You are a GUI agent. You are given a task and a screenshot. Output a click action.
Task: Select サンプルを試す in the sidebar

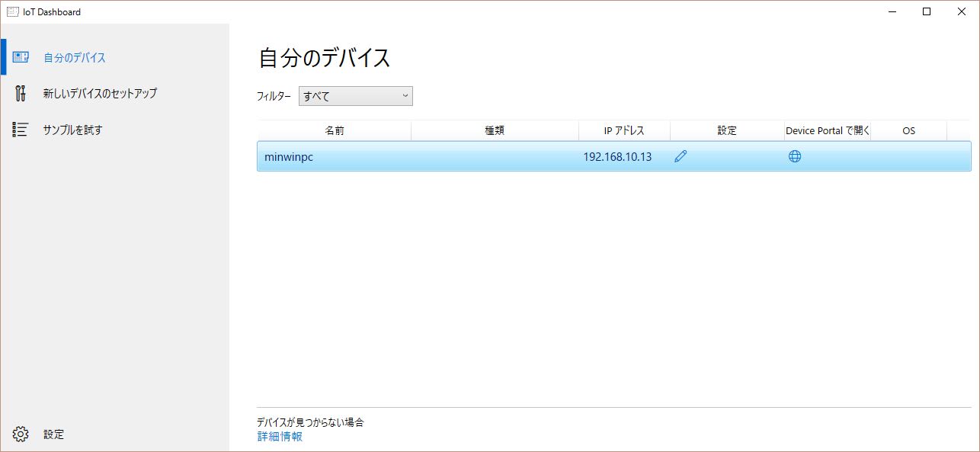(72, 130)
